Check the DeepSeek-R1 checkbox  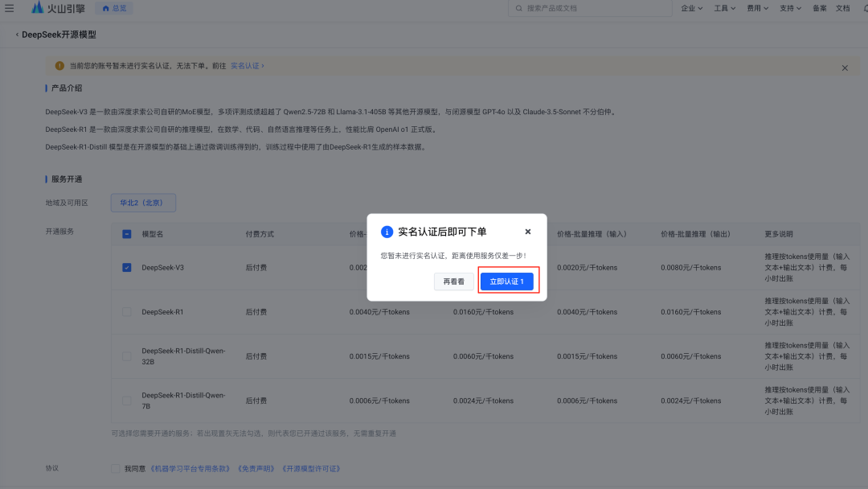(127, 312)
